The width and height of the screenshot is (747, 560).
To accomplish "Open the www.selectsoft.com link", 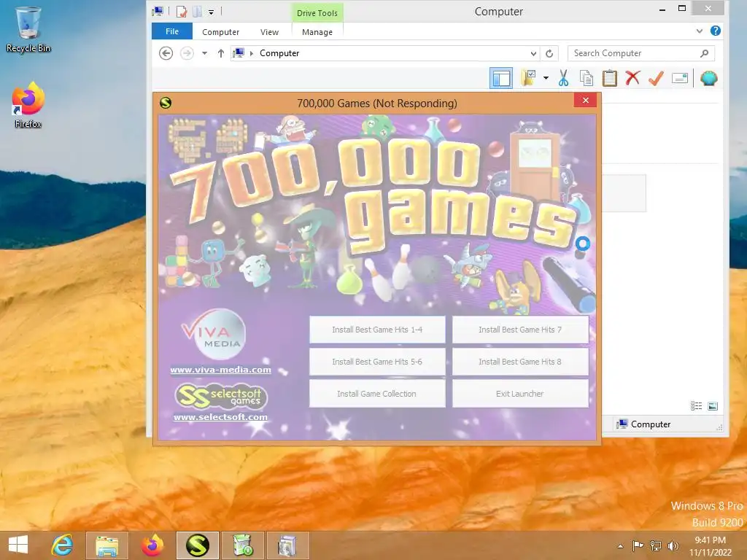I will [220, 416].
